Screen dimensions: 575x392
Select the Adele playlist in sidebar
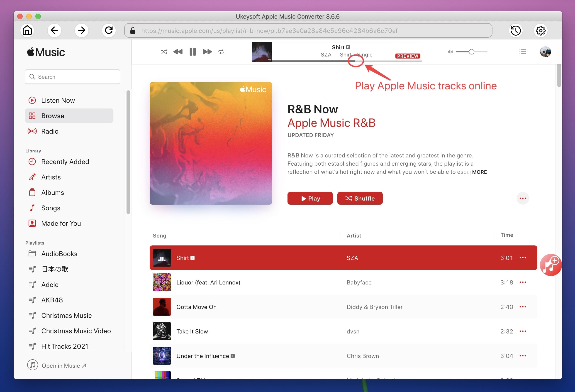coord(49,284)
